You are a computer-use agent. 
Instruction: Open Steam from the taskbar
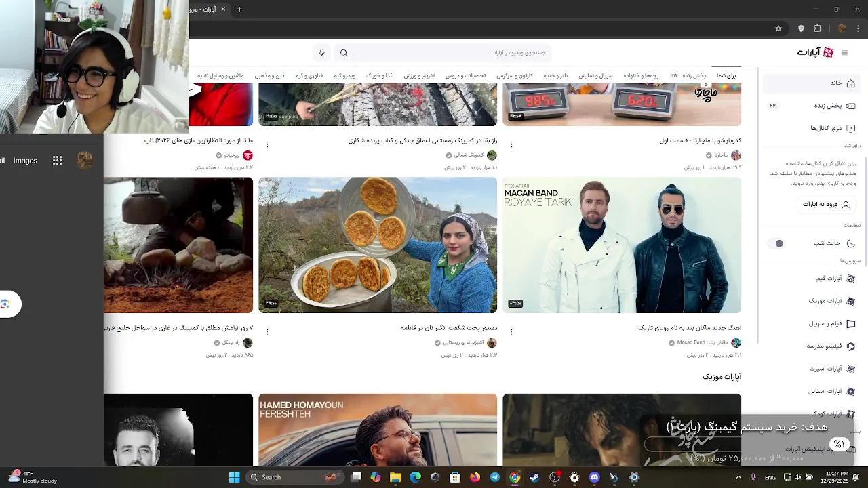point(534,477)
